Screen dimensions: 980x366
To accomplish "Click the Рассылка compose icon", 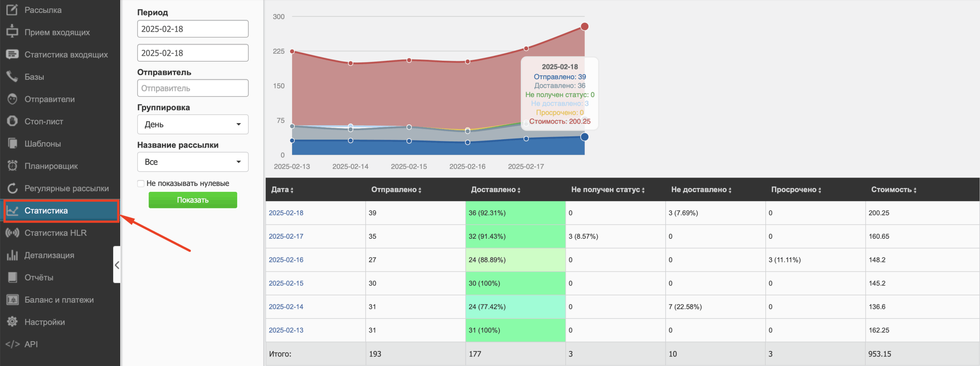I will [x=12, y=10].
